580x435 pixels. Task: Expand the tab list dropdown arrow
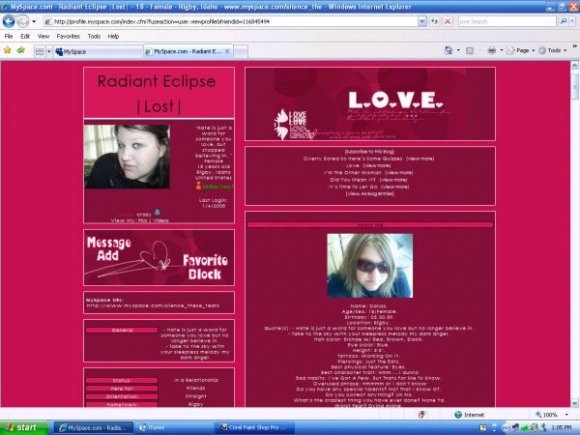(49, 51)
